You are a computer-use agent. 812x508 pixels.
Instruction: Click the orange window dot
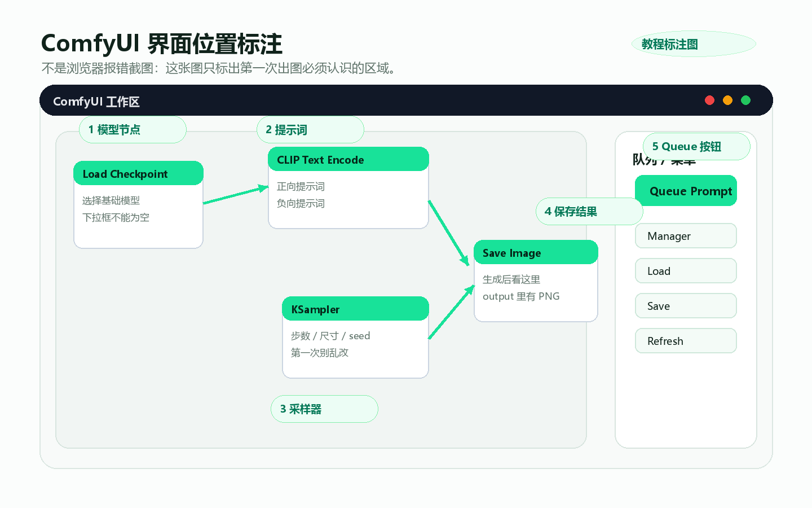pos(728,100)
